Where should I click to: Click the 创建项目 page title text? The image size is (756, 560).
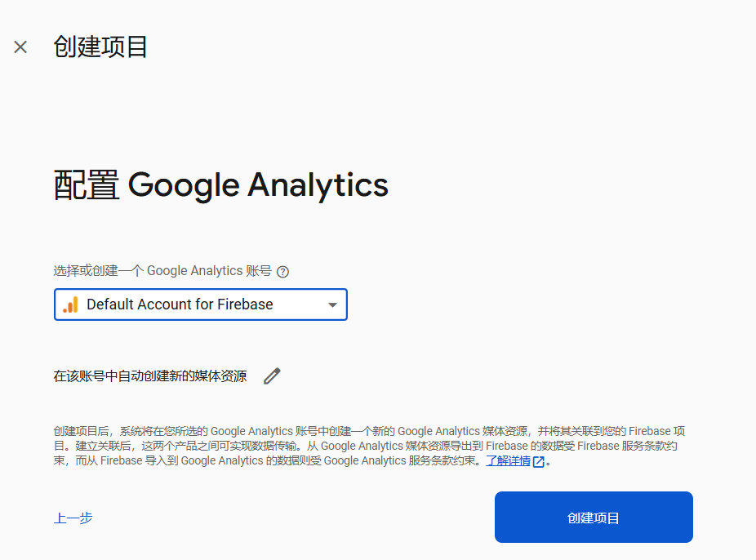[100, 47]
